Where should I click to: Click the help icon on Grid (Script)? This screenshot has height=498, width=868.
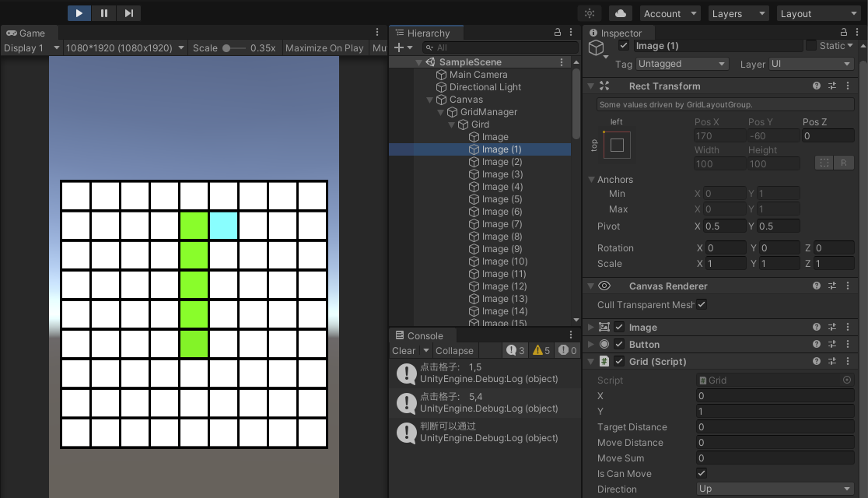tap(814, 361)
